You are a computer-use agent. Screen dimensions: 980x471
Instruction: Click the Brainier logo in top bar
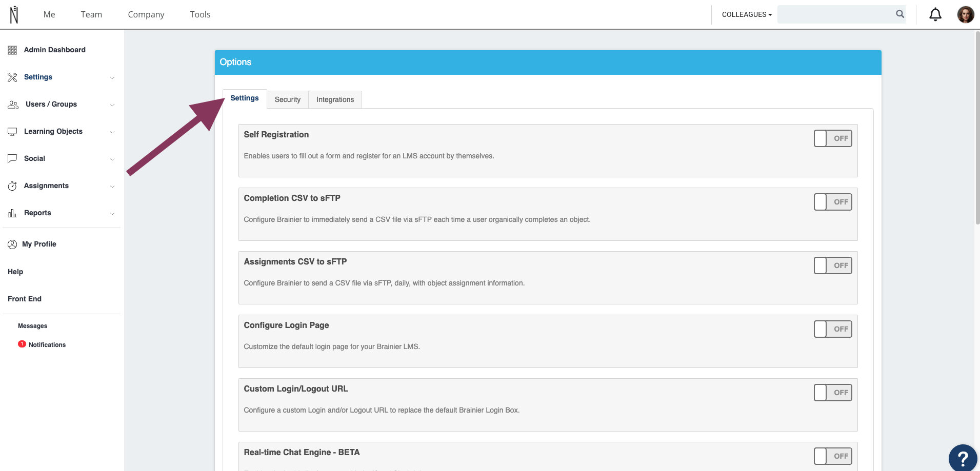pos(14,14)
